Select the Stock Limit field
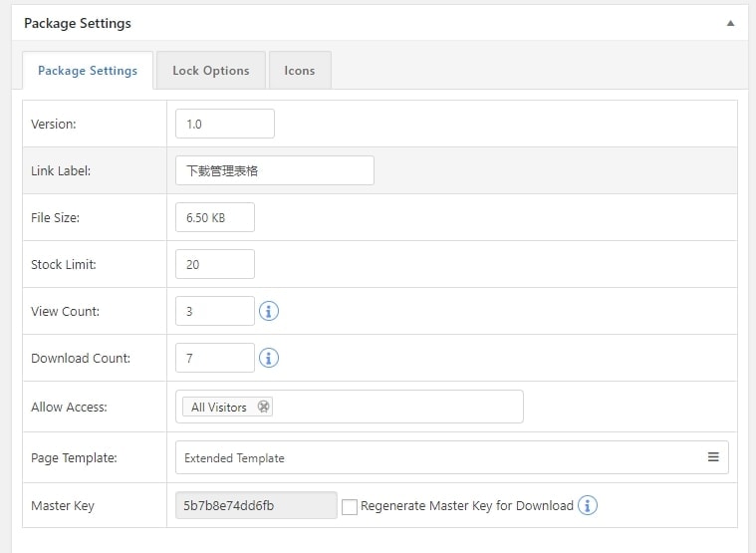The width and height of the screenshot is (756, 553). (x=214, y=264)
